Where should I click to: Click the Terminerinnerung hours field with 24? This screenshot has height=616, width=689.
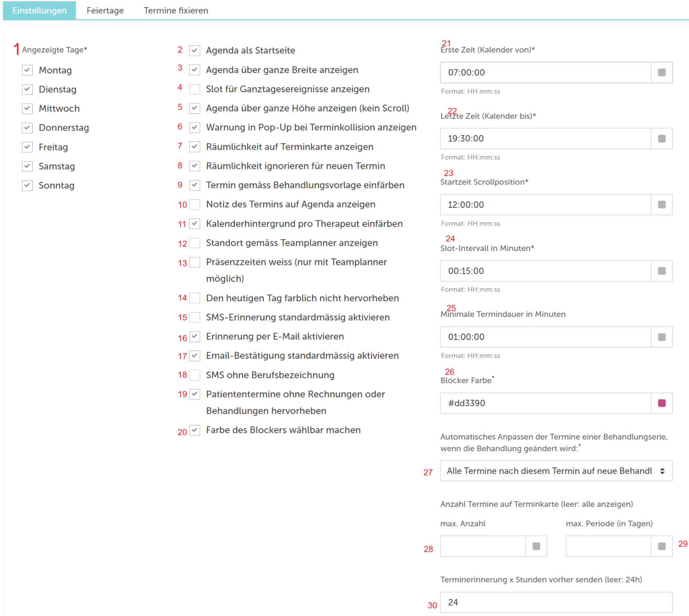pyautogui.click(x=556, y=603)
